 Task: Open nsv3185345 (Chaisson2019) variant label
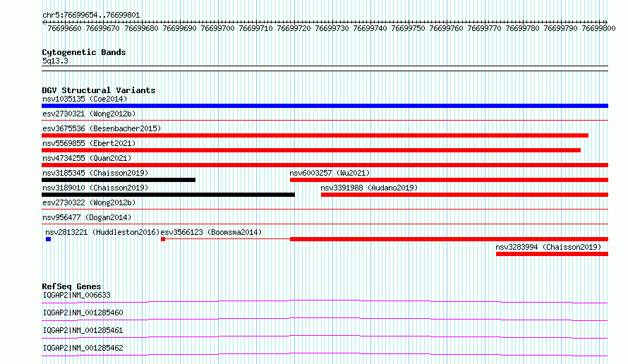(95, 173)
